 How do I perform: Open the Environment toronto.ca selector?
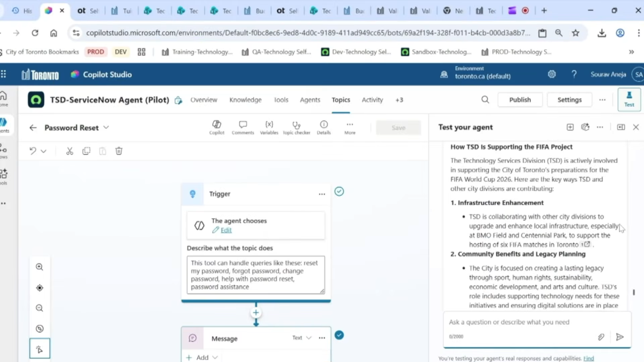476,73
